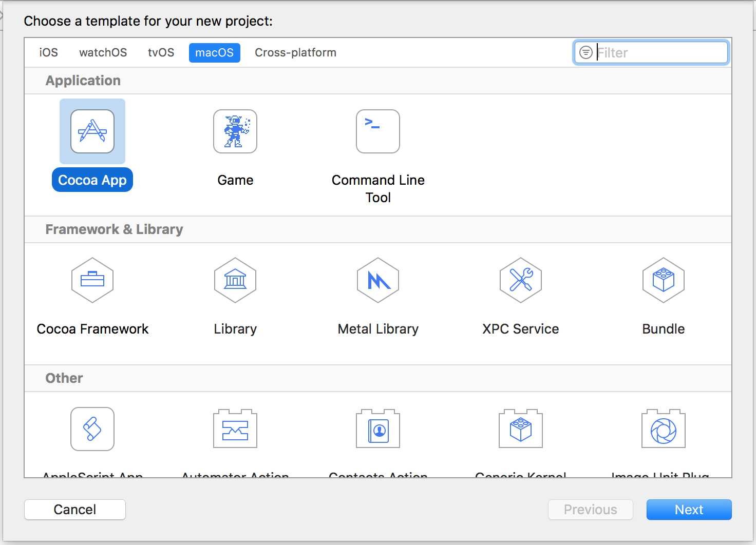Select the Cocoa Framework toolbox icon
756x545 pixels.
(x=92, y=280)
